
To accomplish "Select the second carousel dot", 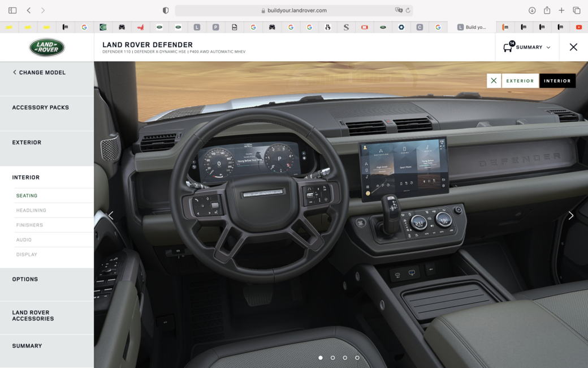I will pos(332,358).
